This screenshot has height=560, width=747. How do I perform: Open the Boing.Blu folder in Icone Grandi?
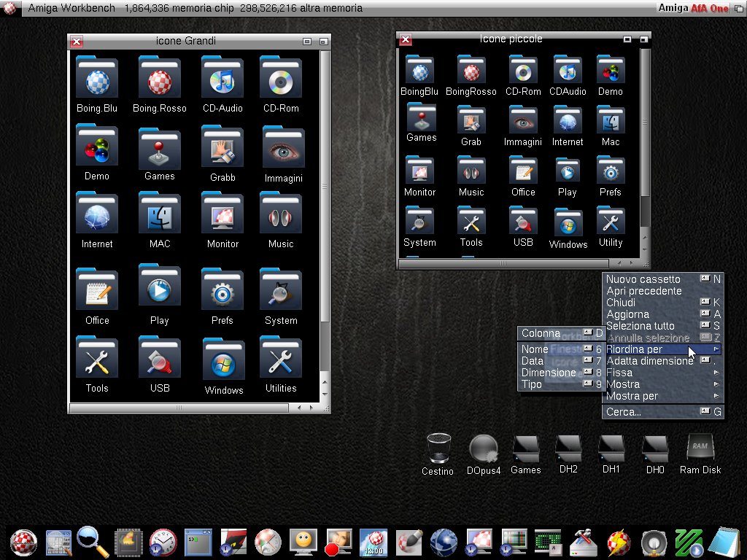coord(97,80)
